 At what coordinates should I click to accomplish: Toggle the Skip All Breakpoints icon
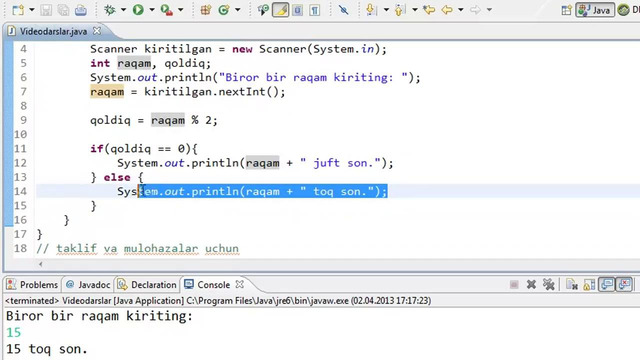point(343,10)
